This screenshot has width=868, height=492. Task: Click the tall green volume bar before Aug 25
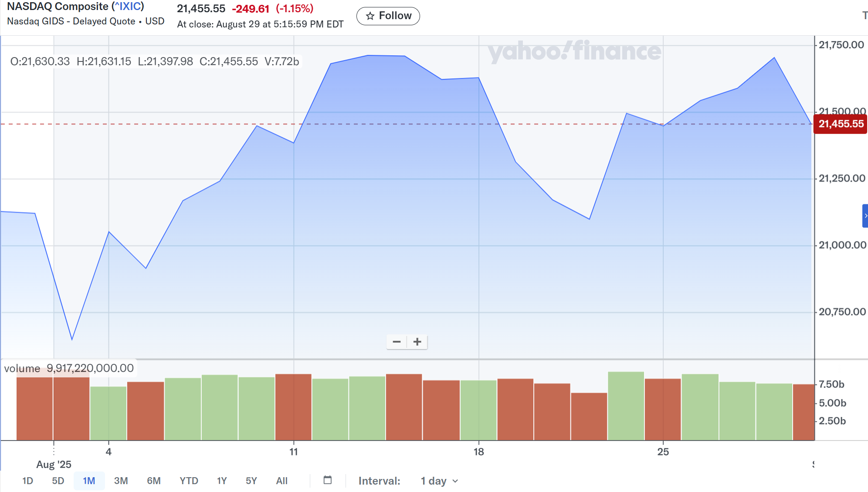pyautogui.click(x=626, y=405)
